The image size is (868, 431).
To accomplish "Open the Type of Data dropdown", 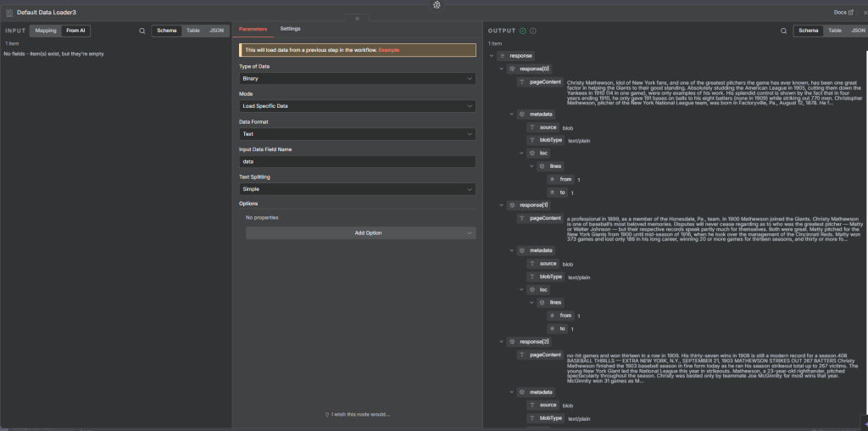I will [357, 78].
